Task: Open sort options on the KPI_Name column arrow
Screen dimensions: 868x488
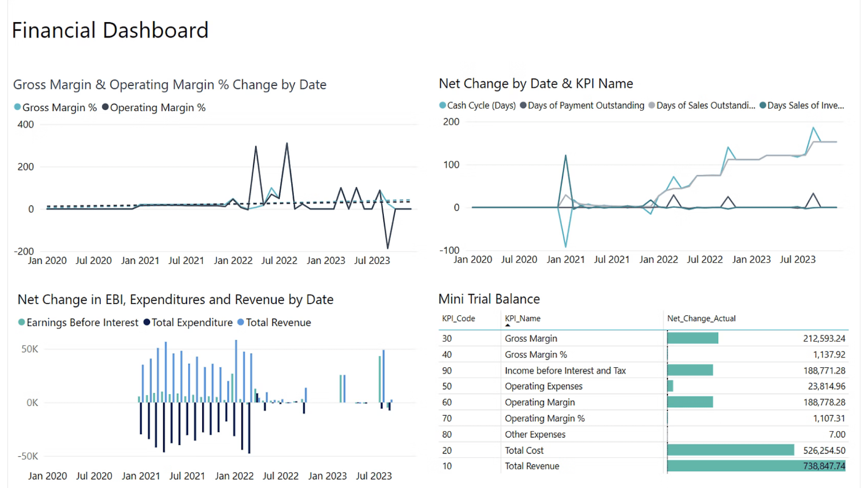Action: point(508,324)
